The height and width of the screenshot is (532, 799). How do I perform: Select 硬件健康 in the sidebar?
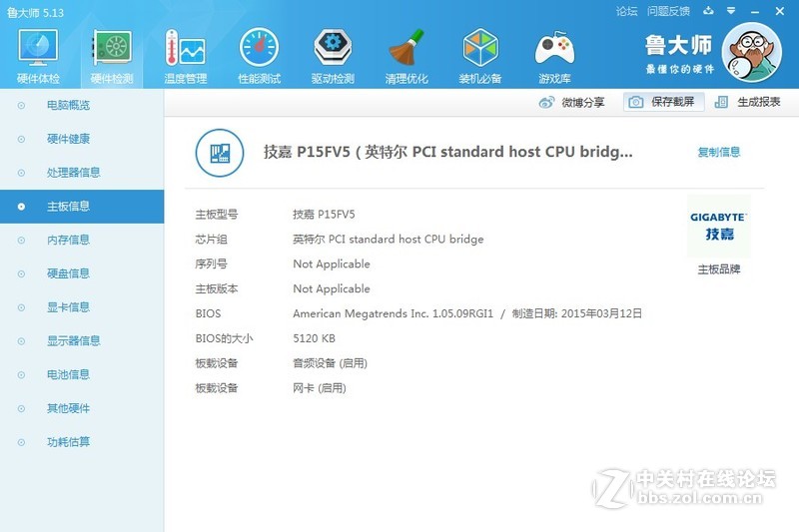[82, 139]
